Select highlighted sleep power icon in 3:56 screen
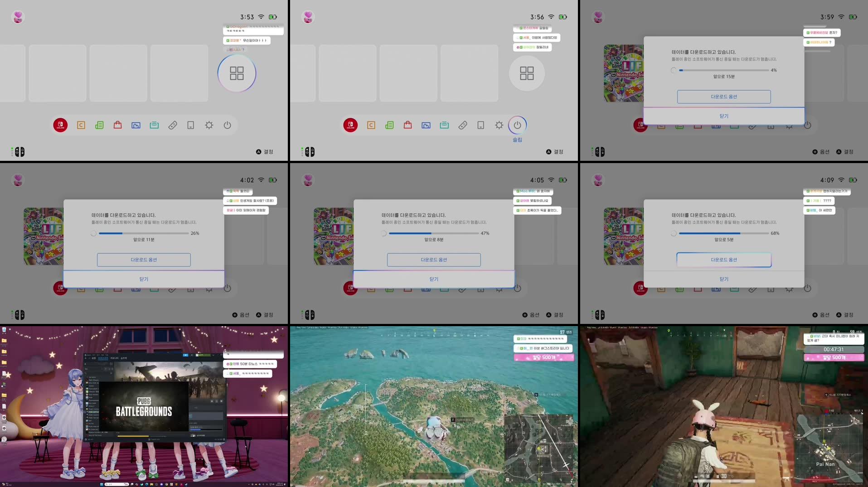The image size is (868, 487). [517, 125]
